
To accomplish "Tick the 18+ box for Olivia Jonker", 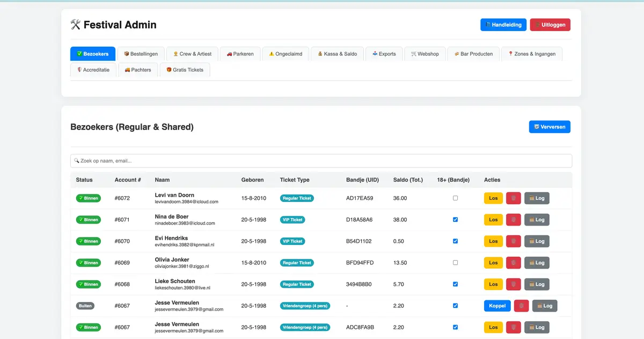I will click(455, 263).
